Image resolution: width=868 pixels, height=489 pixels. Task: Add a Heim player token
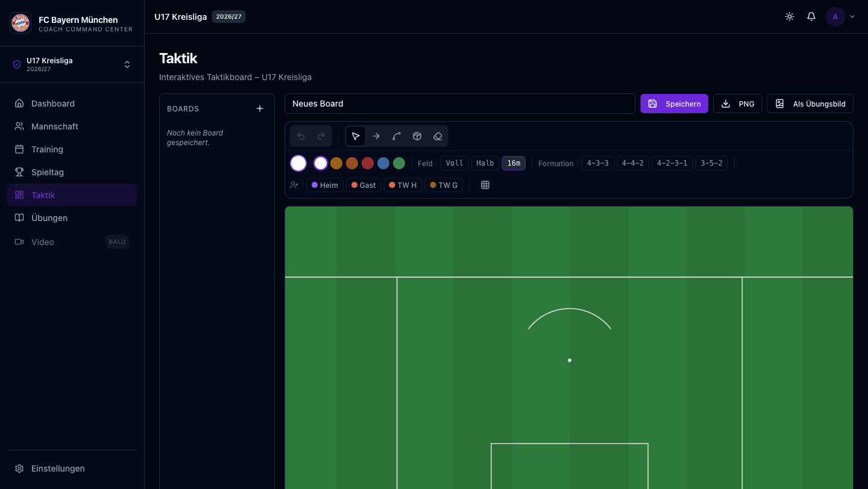325,185
